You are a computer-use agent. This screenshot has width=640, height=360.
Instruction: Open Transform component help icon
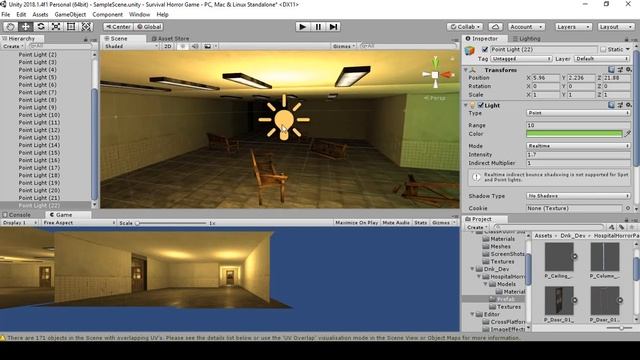611,70
